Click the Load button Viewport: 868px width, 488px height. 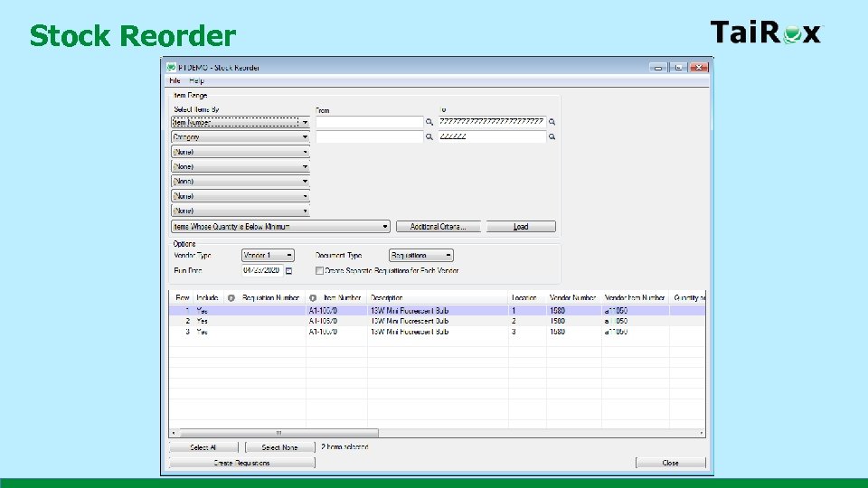(521, 226)
